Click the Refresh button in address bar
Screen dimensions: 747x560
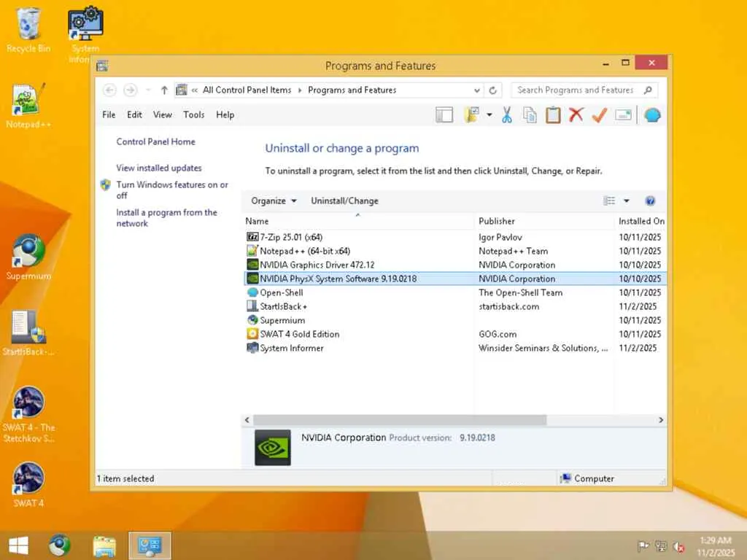click(493, 90)
